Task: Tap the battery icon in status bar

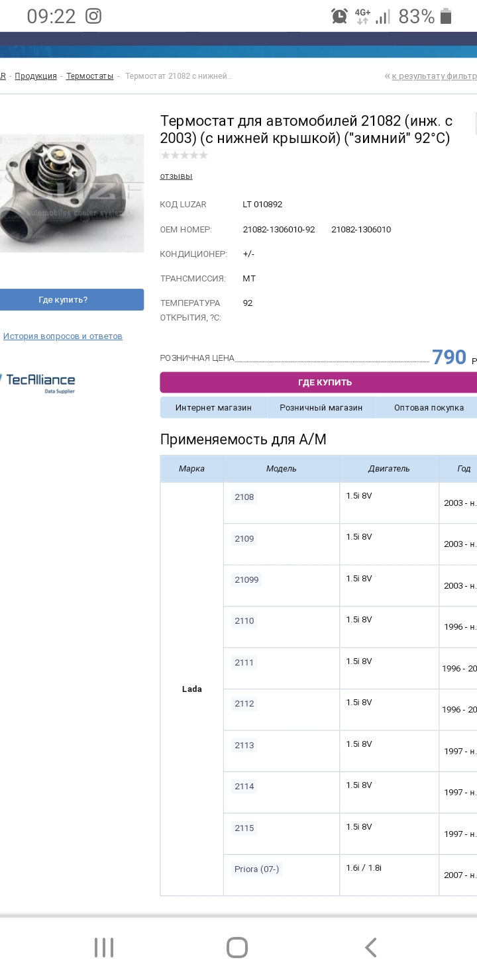Action: click(446, 17)
